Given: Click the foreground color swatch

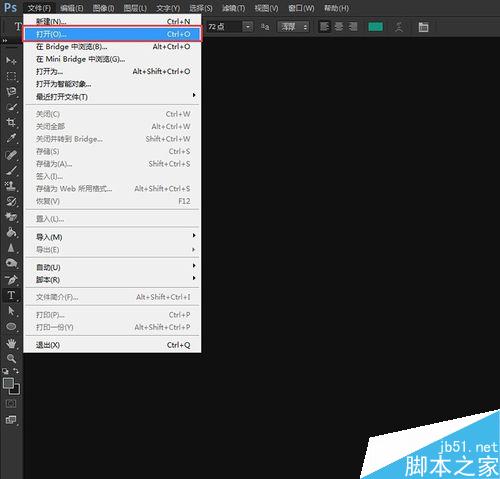Looking at the screenshot, I should point(8,383).
